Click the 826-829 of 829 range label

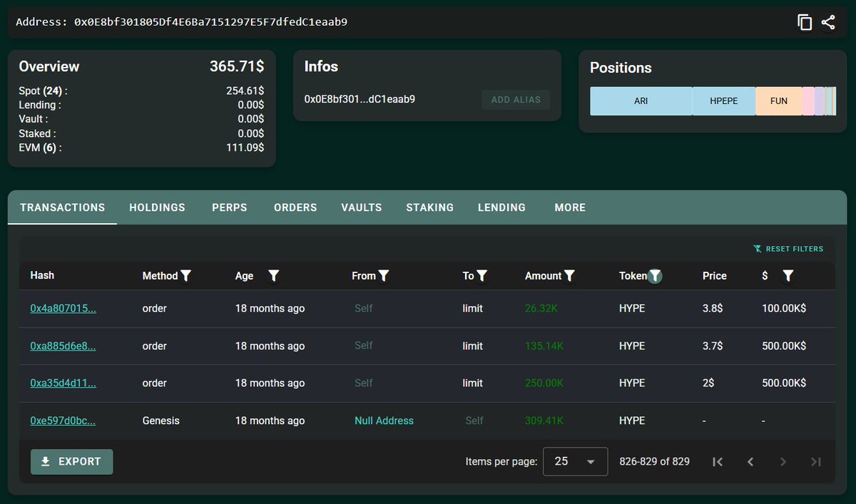(655, 462)
